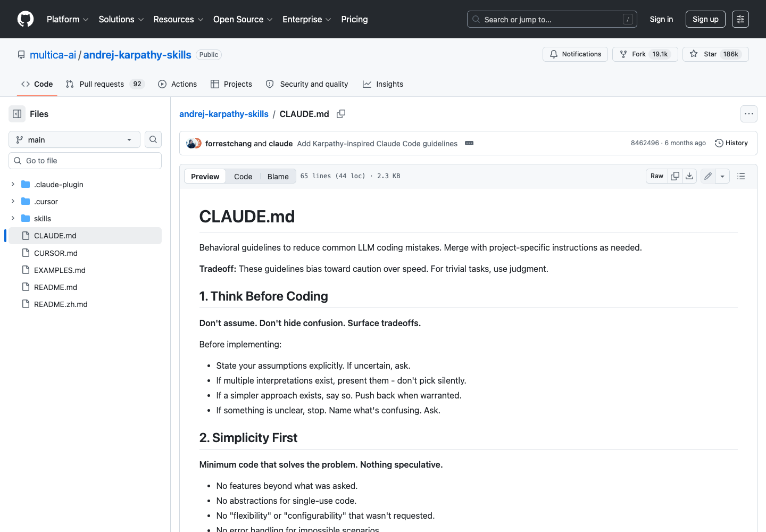Screen dimensions: 766x532
Task: Open the more file actions ellipsis button
Action: point(749,114)
